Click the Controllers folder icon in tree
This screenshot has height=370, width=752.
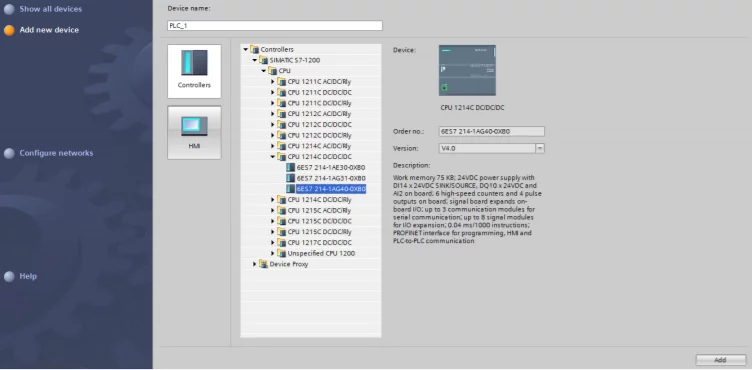[x=254, y=49]
